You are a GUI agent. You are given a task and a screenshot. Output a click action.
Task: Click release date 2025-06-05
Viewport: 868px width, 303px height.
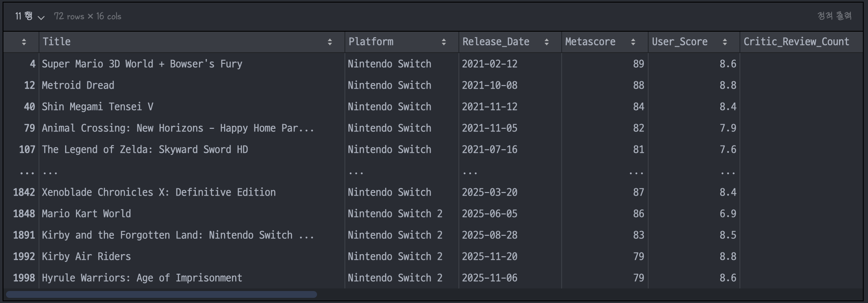490,214
